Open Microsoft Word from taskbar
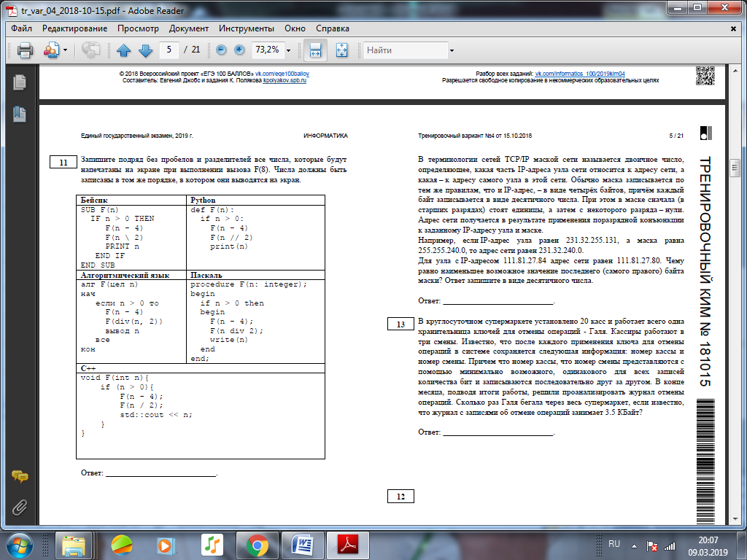The image size is (747, 560). pos(302,545)
